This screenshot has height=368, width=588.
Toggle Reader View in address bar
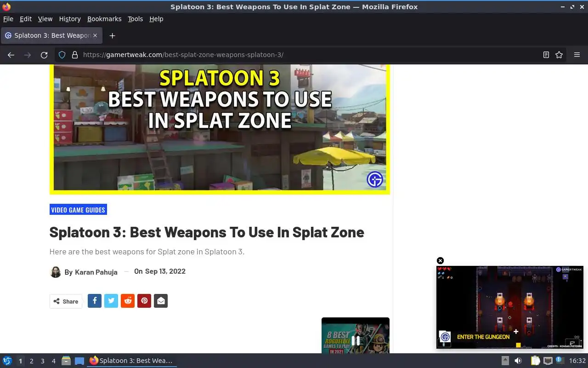(x=546, y=55)
